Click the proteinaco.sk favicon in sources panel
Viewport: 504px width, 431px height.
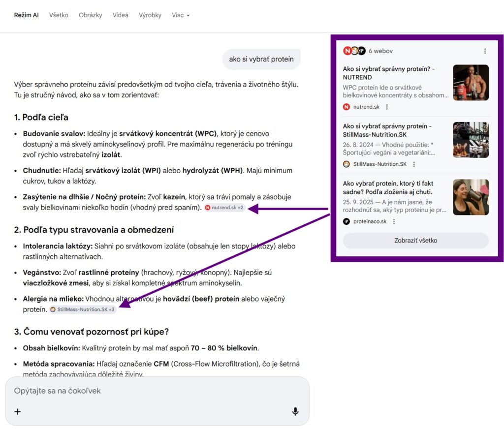[346, 221]
